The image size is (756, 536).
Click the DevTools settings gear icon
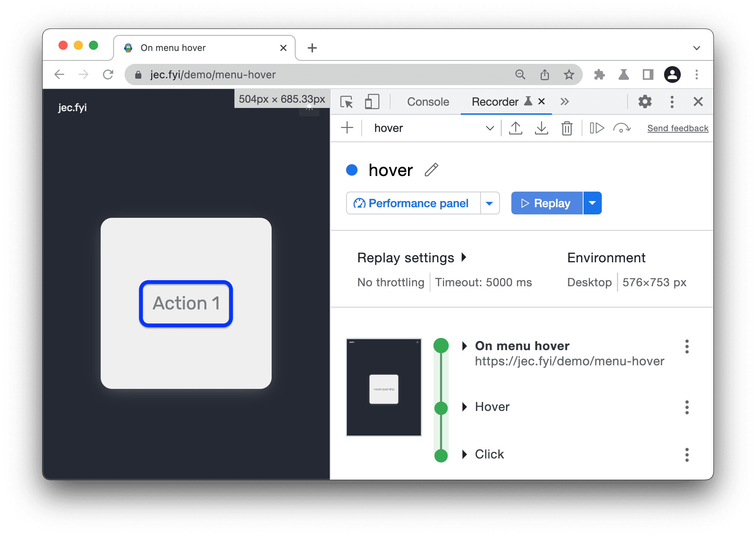tap(646, 101)
